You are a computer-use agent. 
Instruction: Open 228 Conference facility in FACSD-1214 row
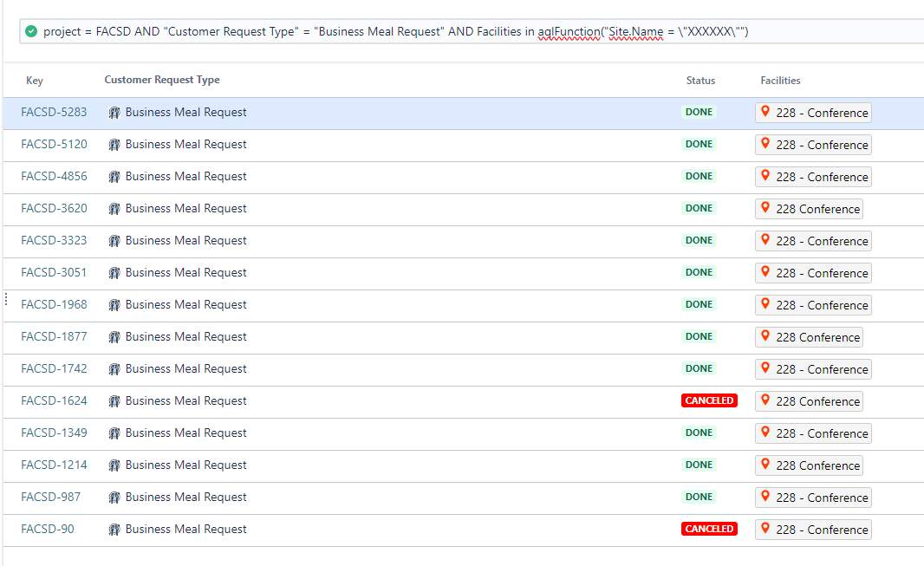pos(809,465)
